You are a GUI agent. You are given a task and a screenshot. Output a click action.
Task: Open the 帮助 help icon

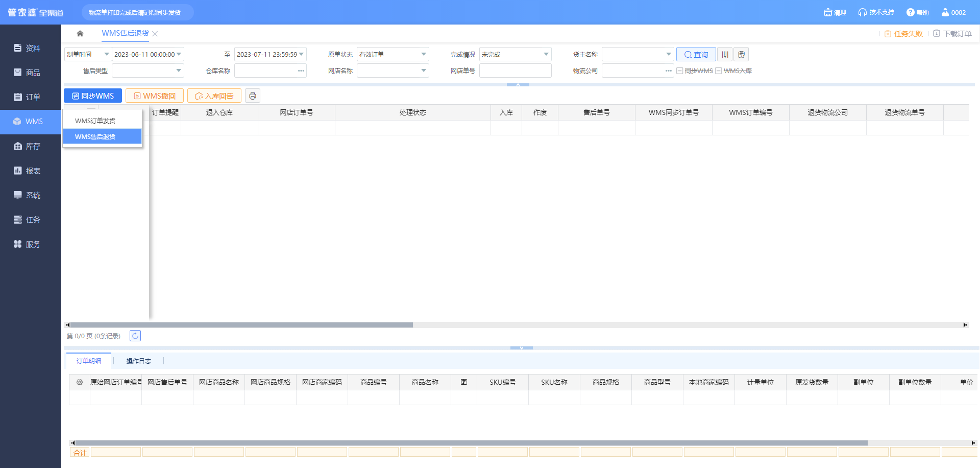[917, 12]
